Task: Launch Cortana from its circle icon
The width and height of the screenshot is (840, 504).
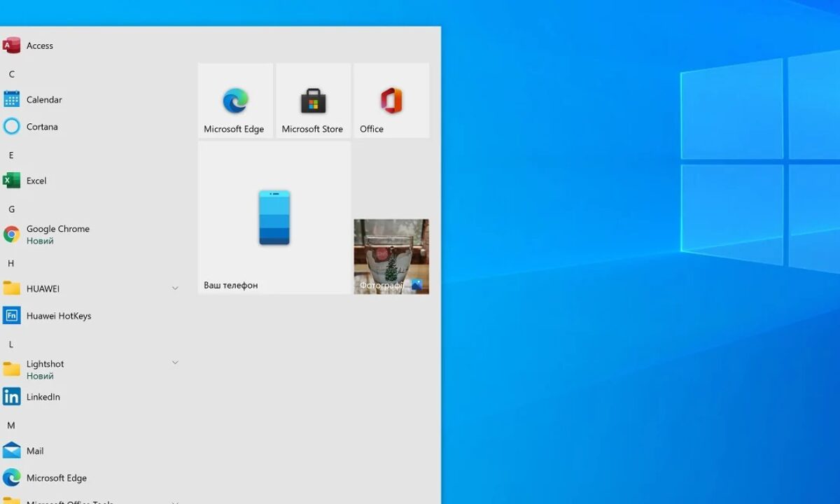Action: coord(11,127)
